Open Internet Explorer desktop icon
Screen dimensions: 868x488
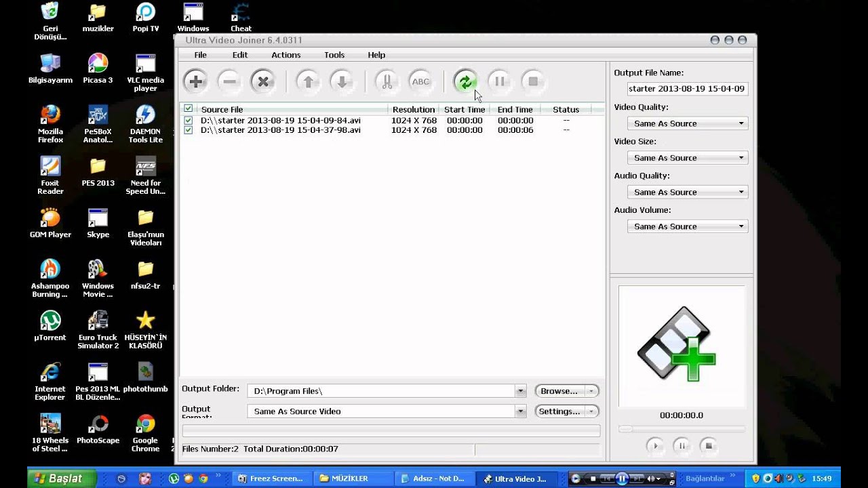tap(50, 382)
